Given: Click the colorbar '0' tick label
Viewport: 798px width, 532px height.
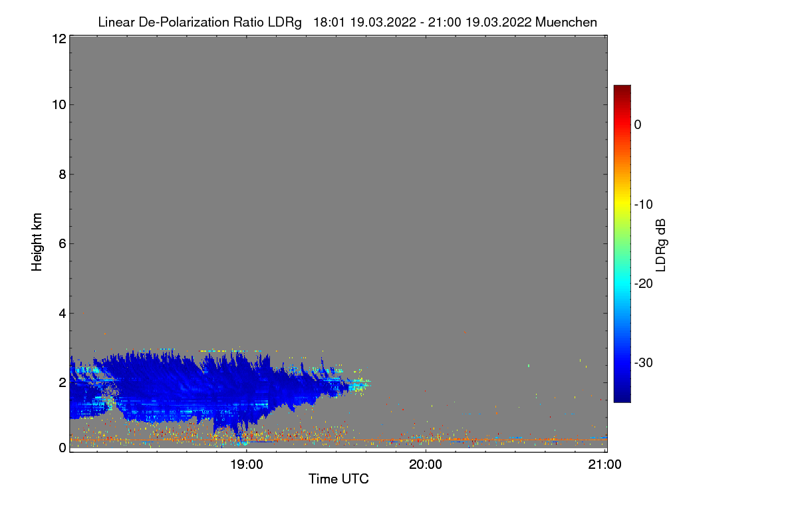Looking at the screenshot, I should [638, 124].
